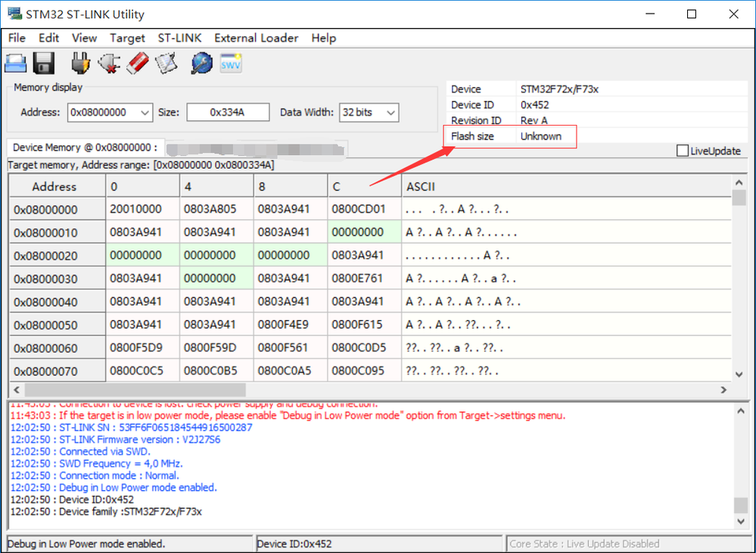Open the Program verify notepad icon
Viewport: 756px width, 553px height.
[166, 63]
